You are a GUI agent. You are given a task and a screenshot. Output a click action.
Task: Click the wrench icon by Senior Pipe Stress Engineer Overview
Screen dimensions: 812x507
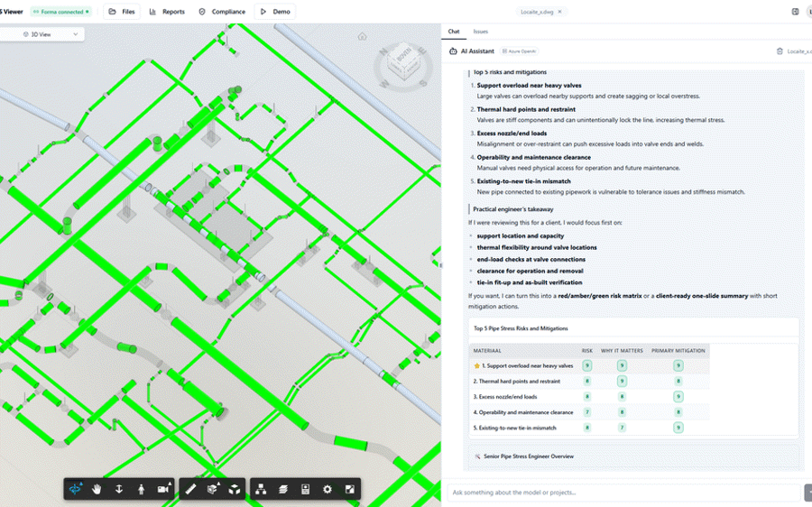[477, 456]
